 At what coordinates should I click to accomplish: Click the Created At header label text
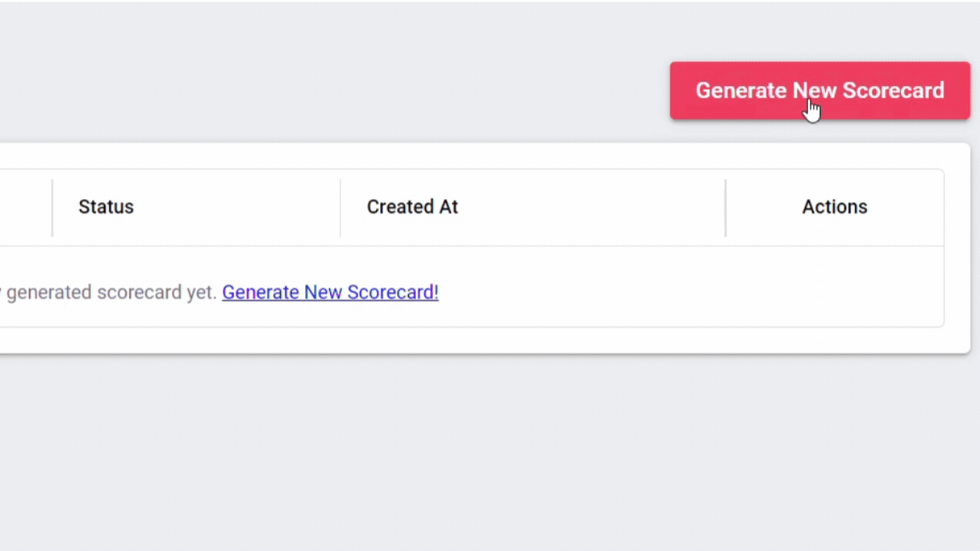pos(412,207)
